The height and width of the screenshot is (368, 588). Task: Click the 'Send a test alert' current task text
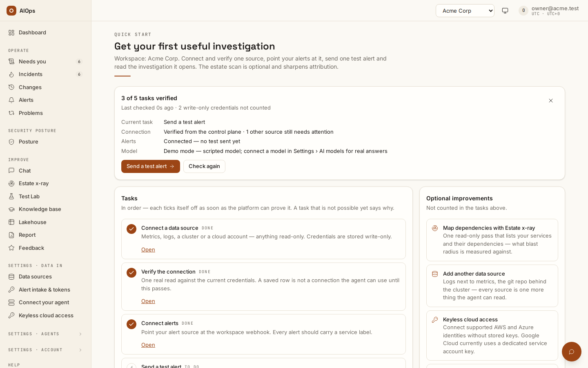[184, 122]
